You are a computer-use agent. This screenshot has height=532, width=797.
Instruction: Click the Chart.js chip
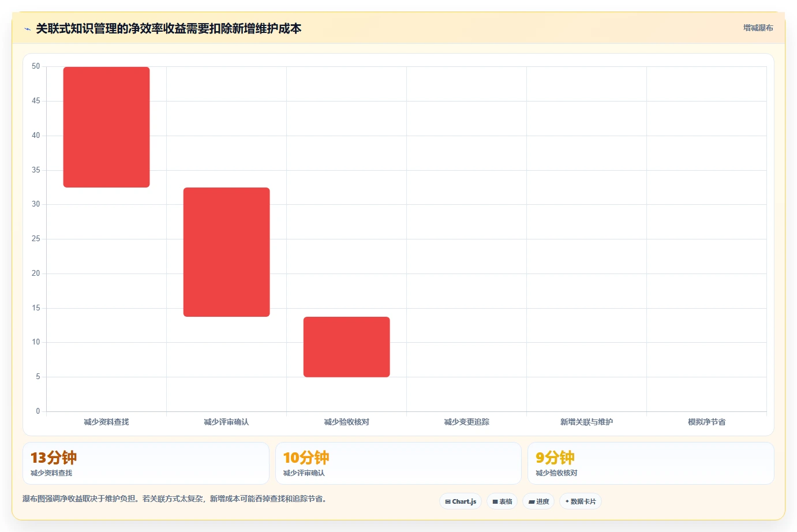point(461,501)
